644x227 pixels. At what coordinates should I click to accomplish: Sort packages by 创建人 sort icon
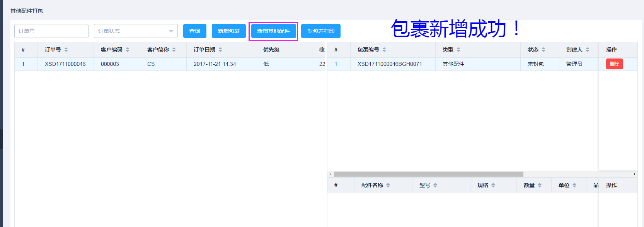(x=588, y=50)
